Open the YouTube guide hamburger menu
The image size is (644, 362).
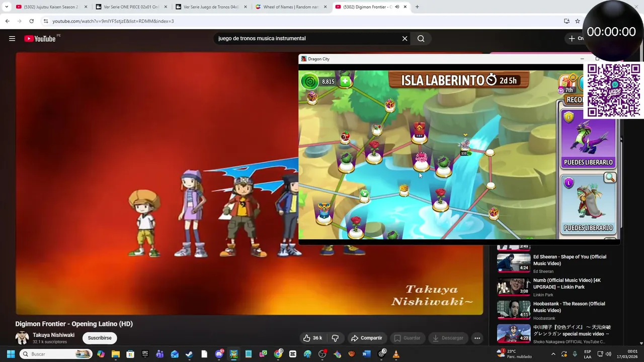point(12,39)
